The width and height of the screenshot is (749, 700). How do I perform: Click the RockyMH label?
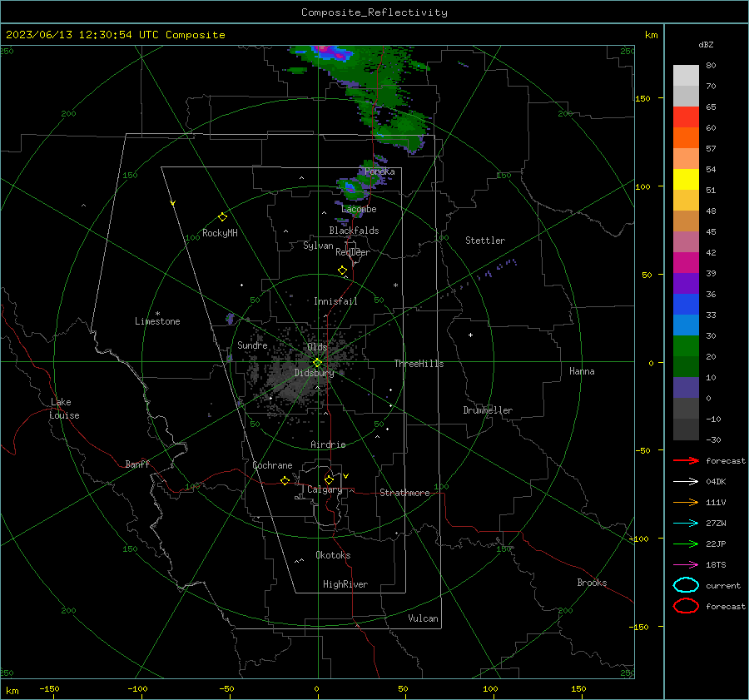coord(220,233)
